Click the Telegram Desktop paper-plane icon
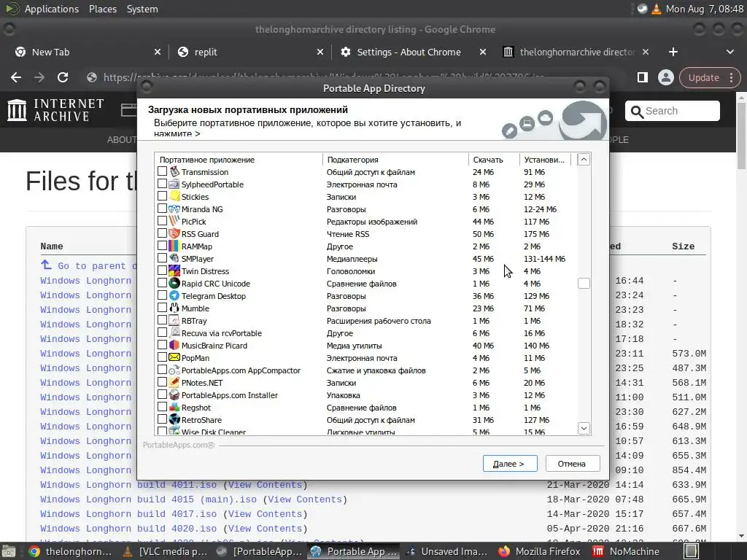This screenshot has height=560, width=747. [x=174, y=296]
